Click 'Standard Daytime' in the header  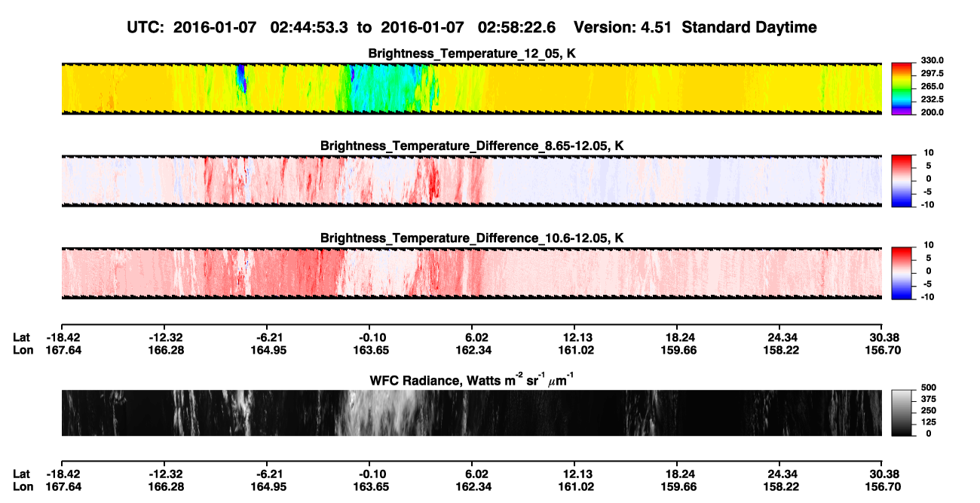pyautogui.click(x=749, y=28)
